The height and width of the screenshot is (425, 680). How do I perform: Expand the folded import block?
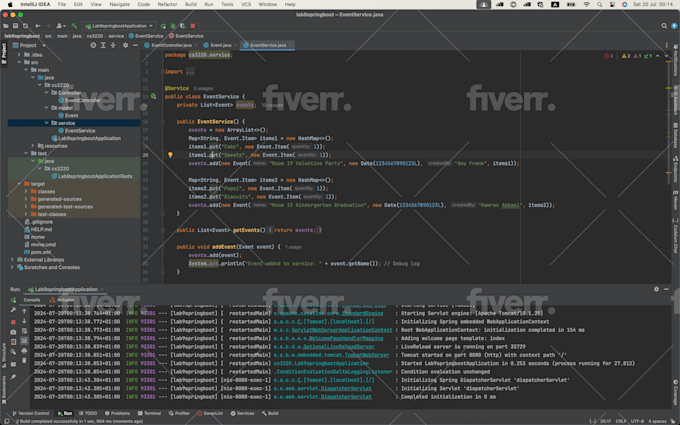click(190, 72)
